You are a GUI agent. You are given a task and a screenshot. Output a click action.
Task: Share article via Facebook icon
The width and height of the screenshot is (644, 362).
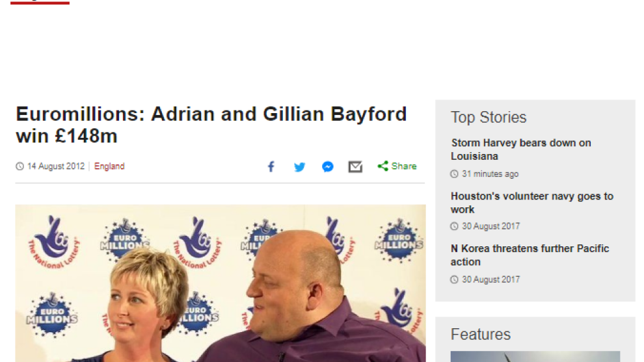pos(271,166)
